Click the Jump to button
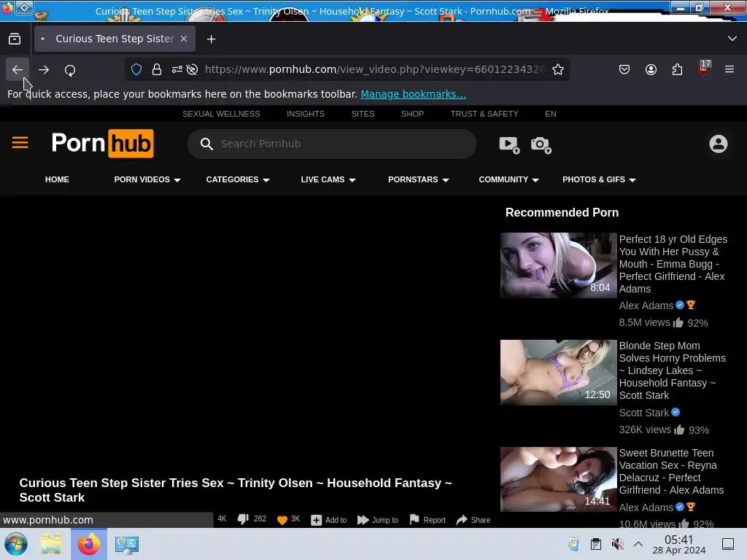The height and width of the screenshot is (560, 747). pyautogui.click(x=377, y=520)
